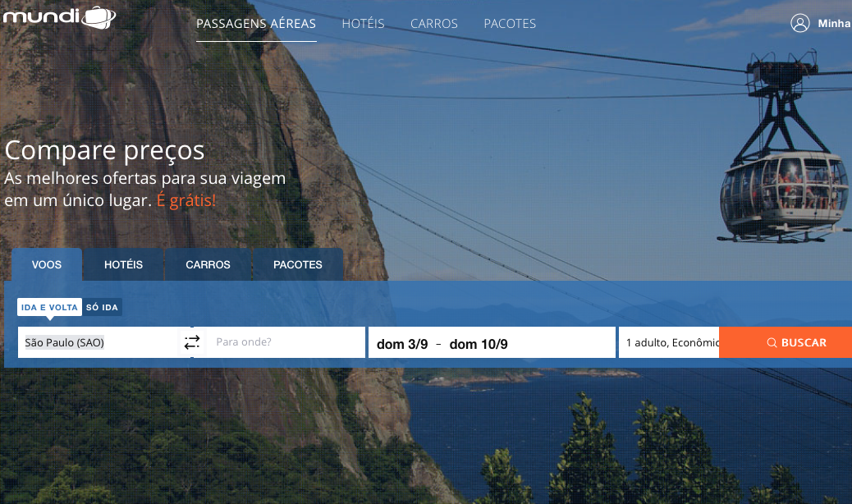This screenshot has height=504, width=852.
Task: Switch to the Pacotes search tab
Action: (298, 264)
